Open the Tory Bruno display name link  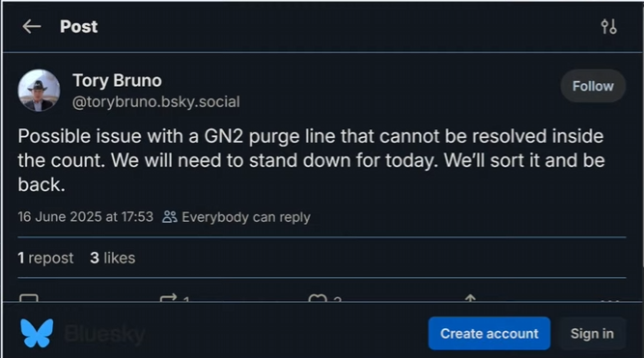(x=117, y=80)
